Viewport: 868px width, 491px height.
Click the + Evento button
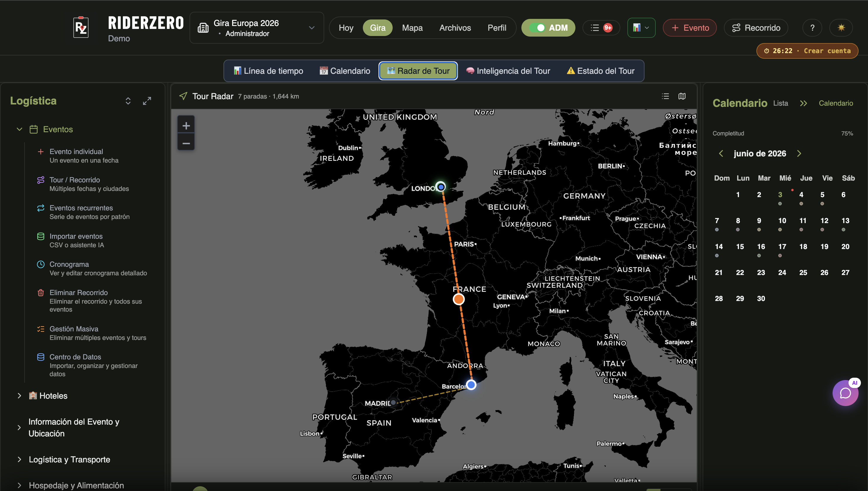[x=690, y=28]
